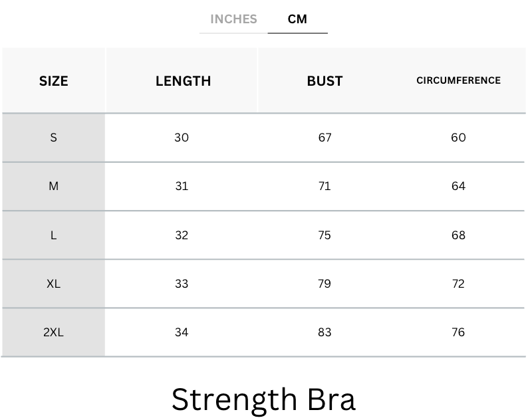Select the XL size row label
528x420 pixels.
pos(54,284)
